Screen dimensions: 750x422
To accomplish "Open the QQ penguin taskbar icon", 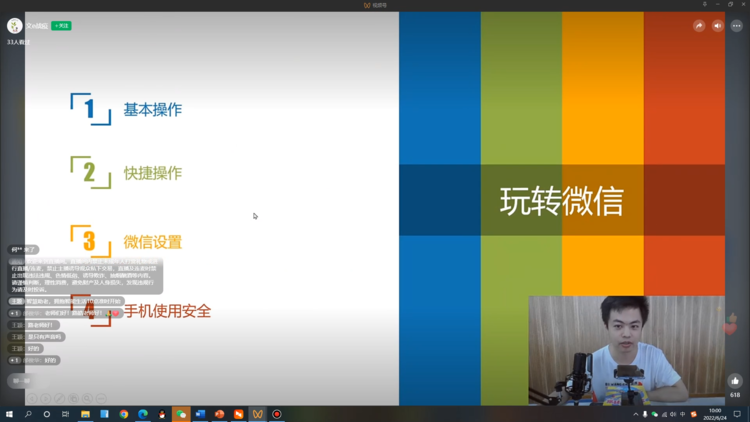I will 162,414.
